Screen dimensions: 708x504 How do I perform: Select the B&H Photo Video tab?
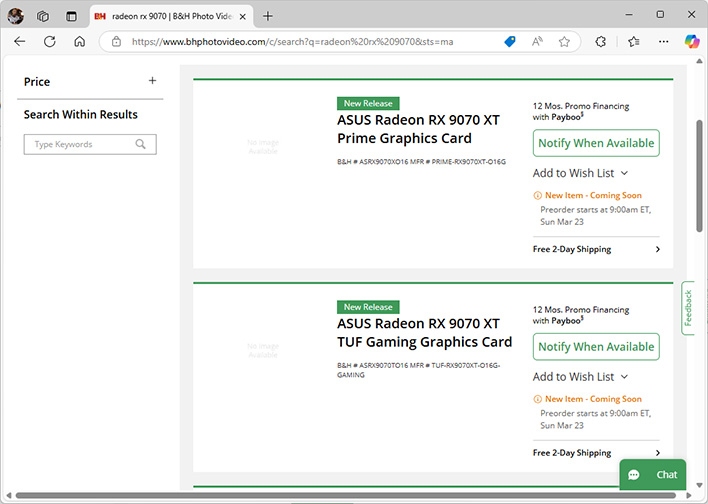pos(172,17)
